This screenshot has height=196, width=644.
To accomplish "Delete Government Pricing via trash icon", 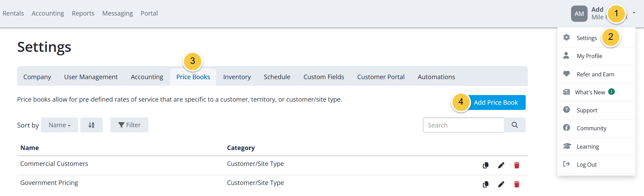I will pyautogui.click(x=517, y=184).
